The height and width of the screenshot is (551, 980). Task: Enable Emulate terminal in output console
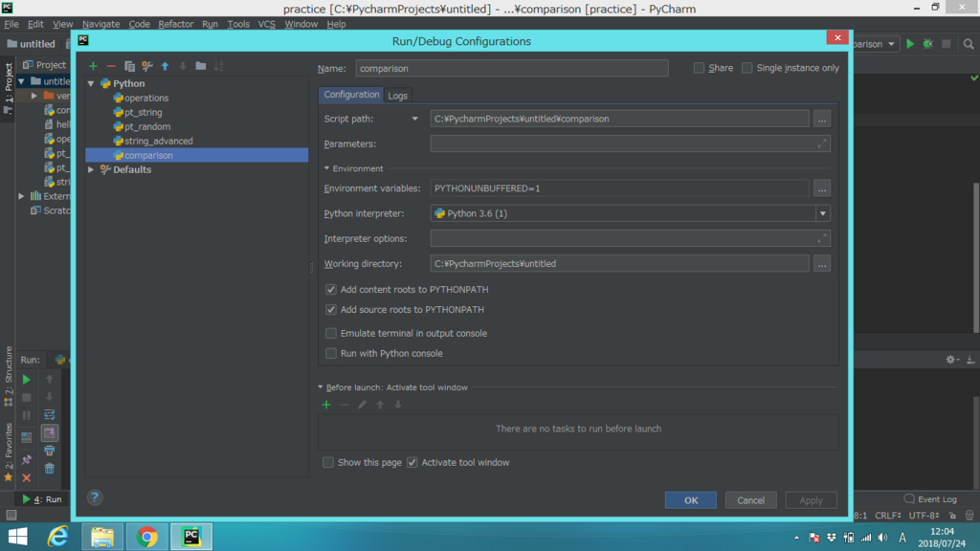point(330,333)
